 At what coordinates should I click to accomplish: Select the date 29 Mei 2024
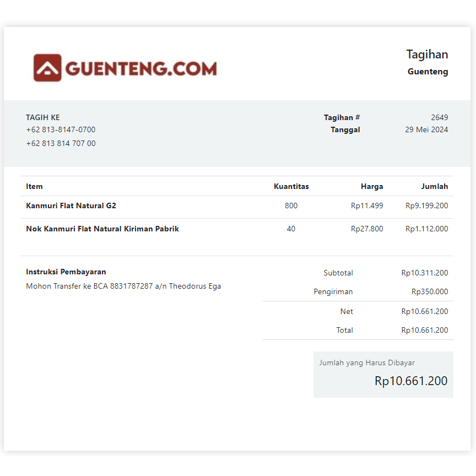(427, 129)
